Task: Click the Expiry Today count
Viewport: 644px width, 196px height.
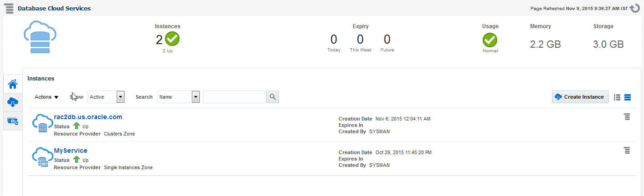Action: click(334, 39)
